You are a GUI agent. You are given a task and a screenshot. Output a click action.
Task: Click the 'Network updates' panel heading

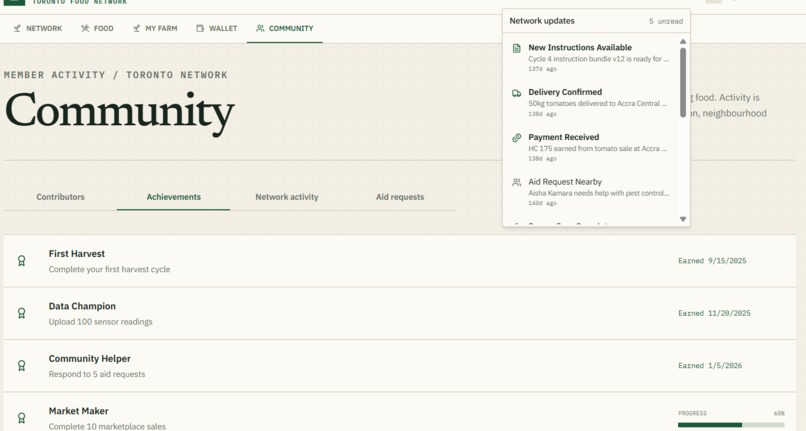[x=542, y=21]
